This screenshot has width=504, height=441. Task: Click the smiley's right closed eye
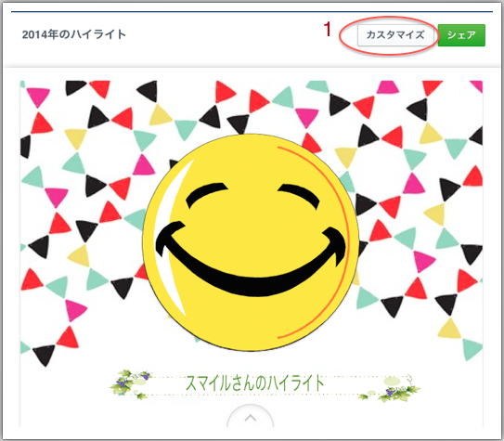point(299,195)
